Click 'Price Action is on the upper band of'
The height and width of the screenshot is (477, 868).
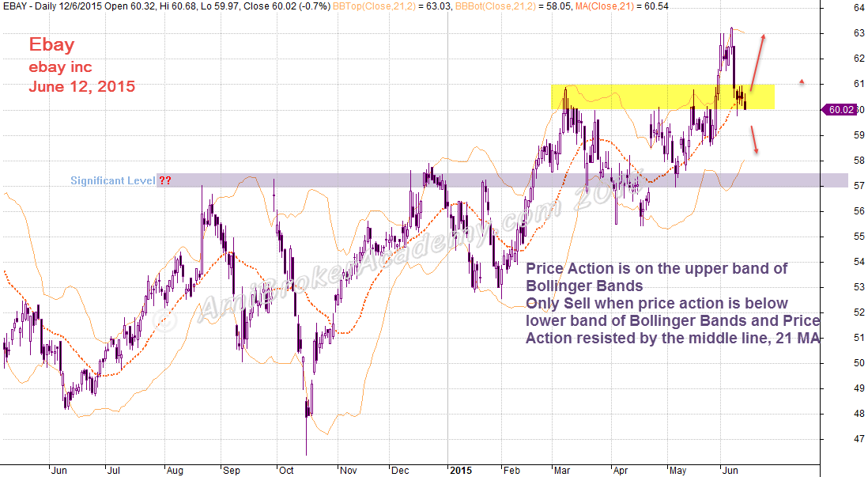[x=657, y=269]
